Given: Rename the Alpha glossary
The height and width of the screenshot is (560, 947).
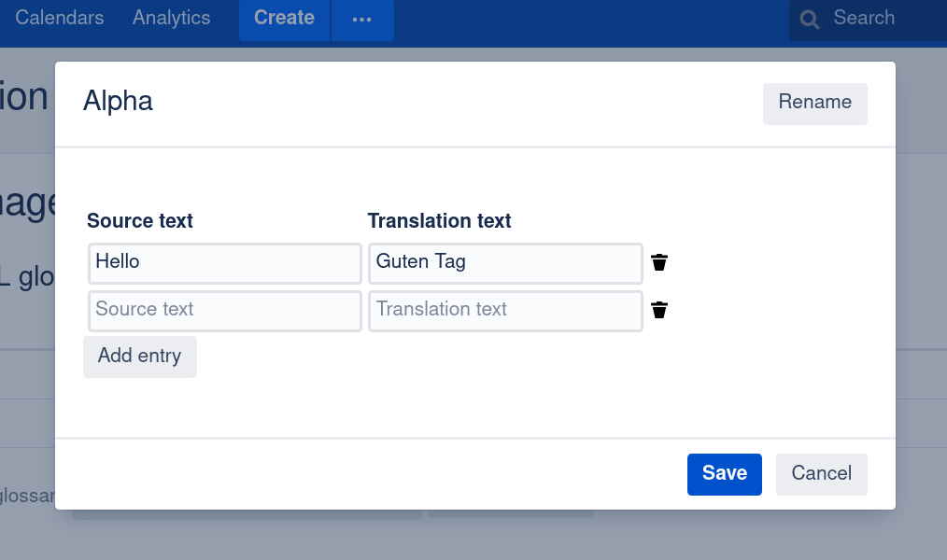Looking at the screenshot, I should 814,103.
